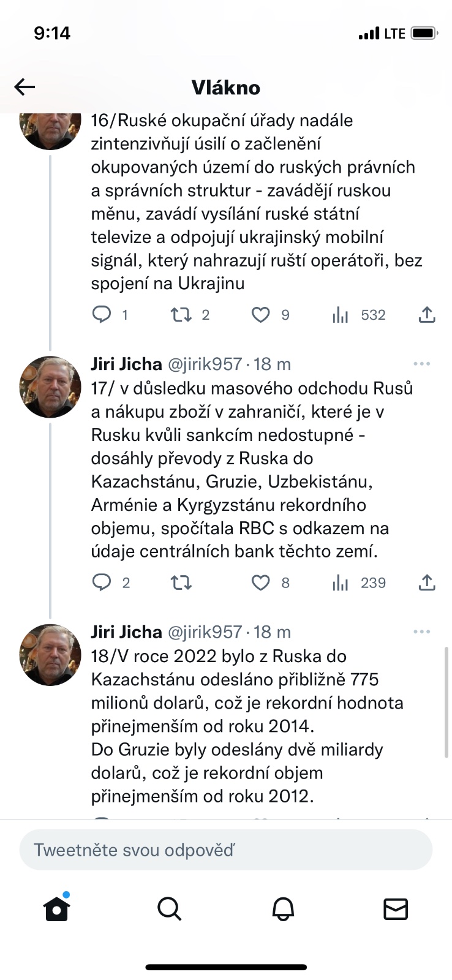Like the tweet with 8 likes
The width and height of the screenshot is (452, 980).
261,582
